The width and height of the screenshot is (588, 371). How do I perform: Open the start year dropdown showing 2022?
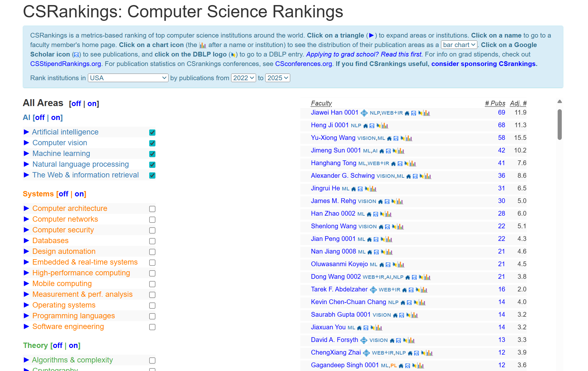tap(243, 78)
